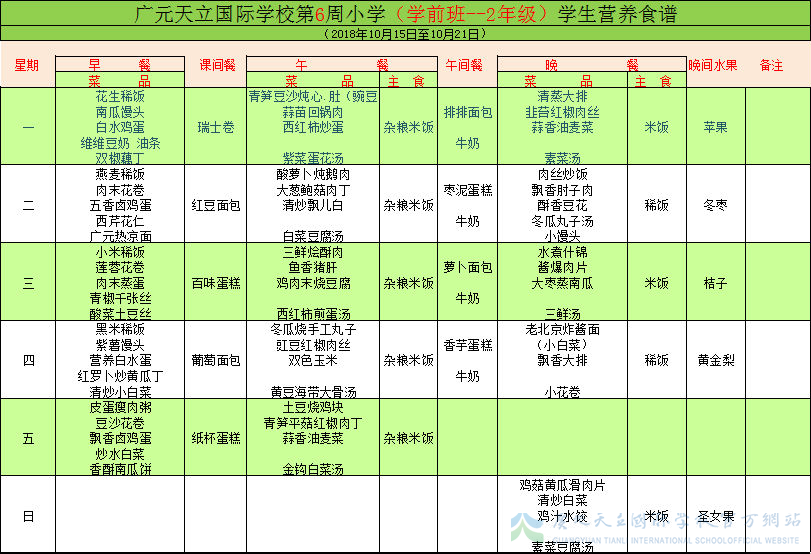Viewport: 811px width, 554px height.
Task: Select the 晚间水果 column header
Action: (714, 65)
